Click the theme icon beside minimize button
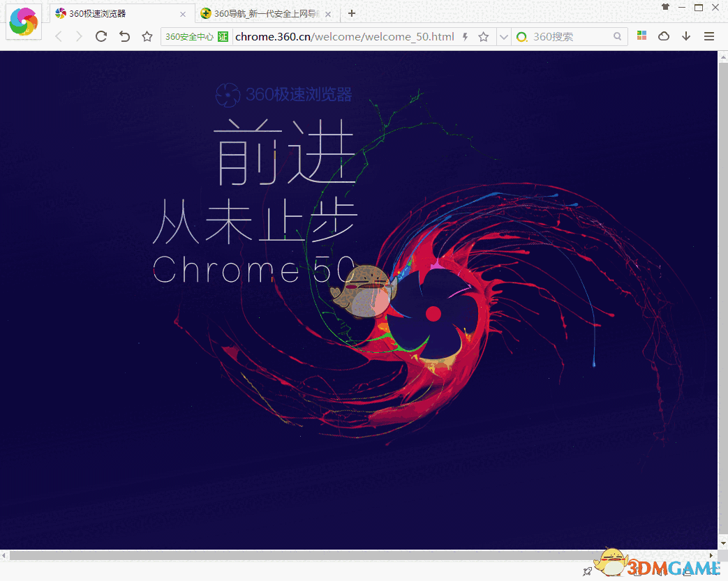The width and height of the screenshot is (728, 581). (x=666, y=7)
